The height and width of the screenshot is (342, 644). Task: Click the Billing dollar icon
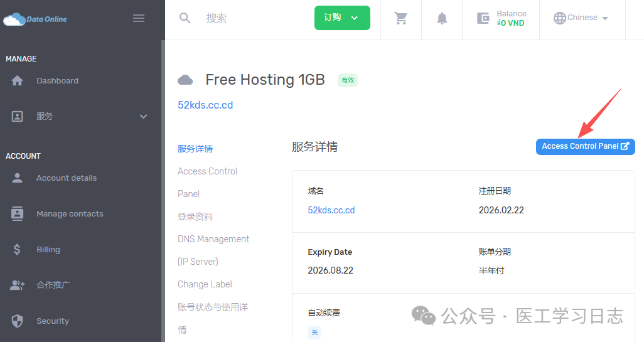[17, 249]
